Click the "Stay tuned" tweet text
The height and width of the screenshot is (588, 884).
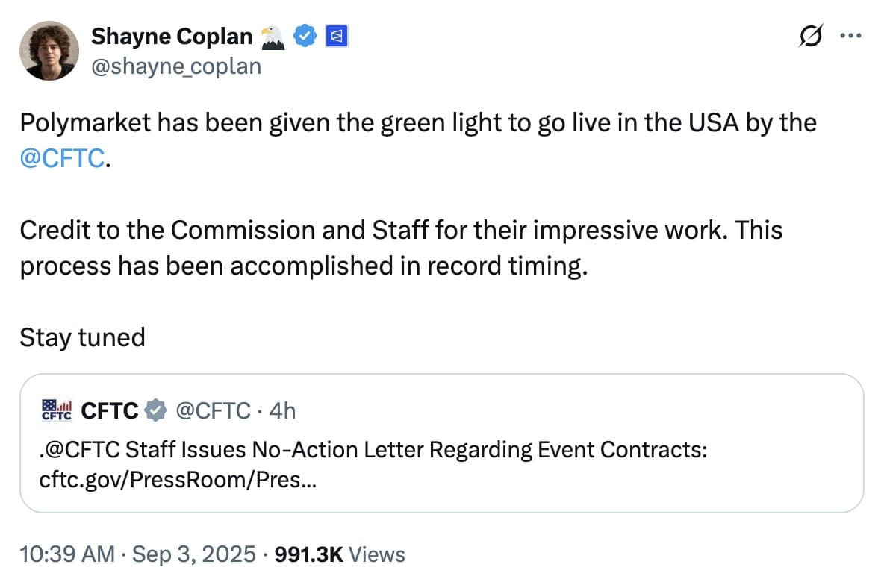[x=82, y=337]
